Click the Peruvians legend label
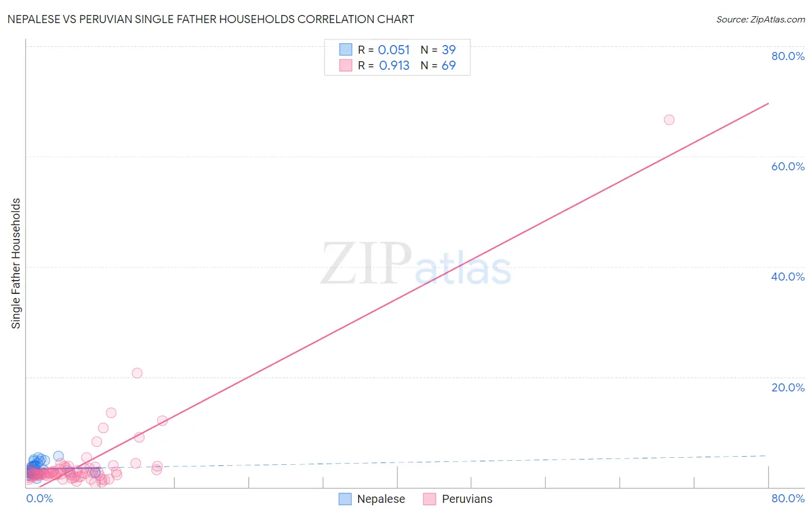This screenshot has width=812, height=515. [467, 499]
